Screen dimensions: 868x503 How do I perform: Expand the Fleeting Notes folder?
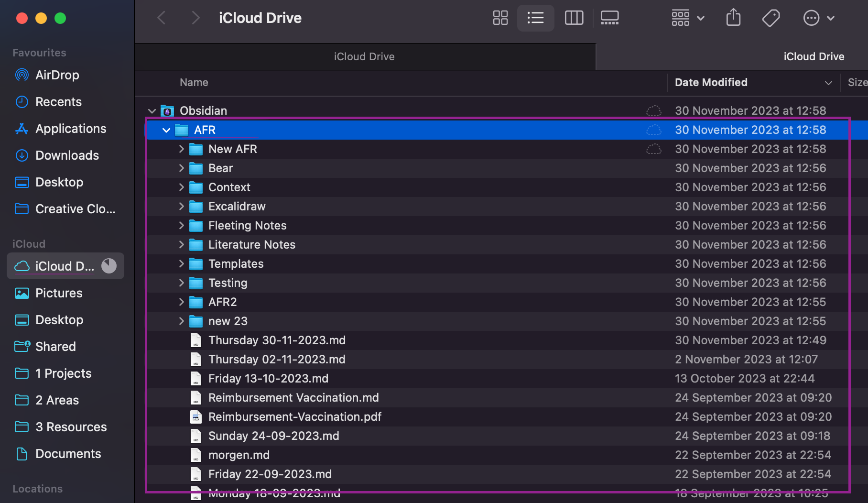181,226
